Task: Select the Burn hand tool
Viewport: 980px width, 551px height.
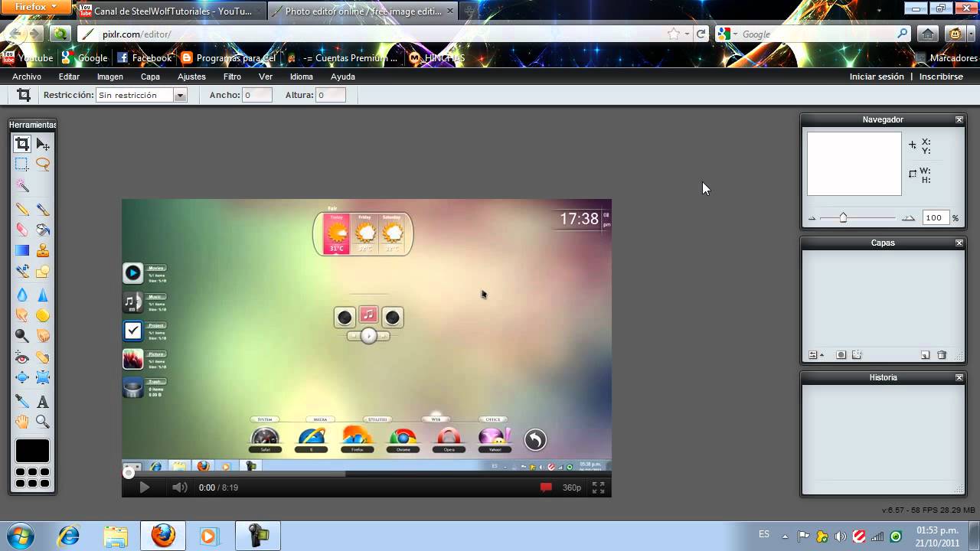Action: pos(43,336)
